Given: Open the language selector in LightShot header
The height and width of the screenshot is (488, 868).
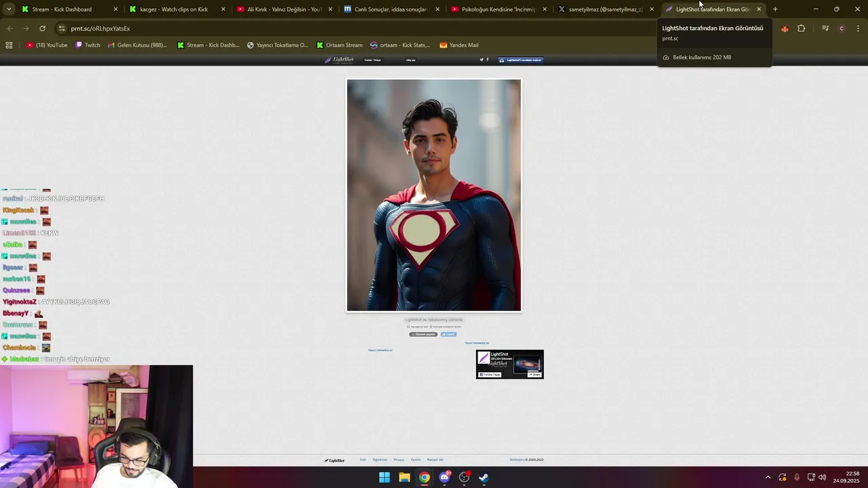Looking at the screenshot, I should click(372, 60).
